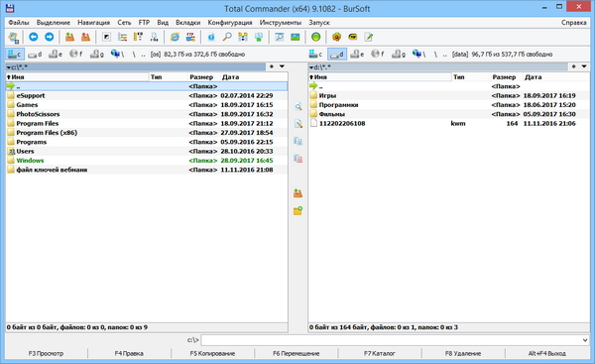The image size is (595, 364).
Task: Click the new folder icon between panels
Action: (297, 210)
